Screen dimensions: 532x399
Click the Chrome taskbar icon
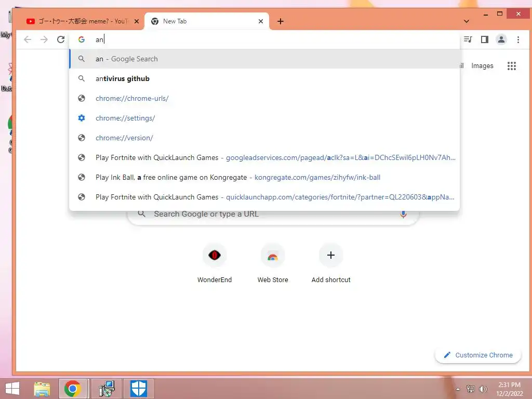[73, 389]
